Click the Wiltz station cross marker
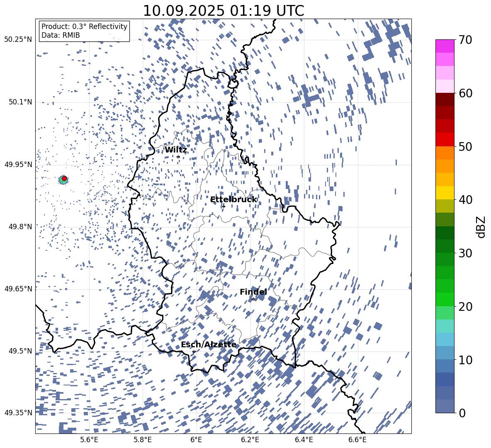Screen dimensions: 491x448 pyautogui.click(x=178, y=157)
